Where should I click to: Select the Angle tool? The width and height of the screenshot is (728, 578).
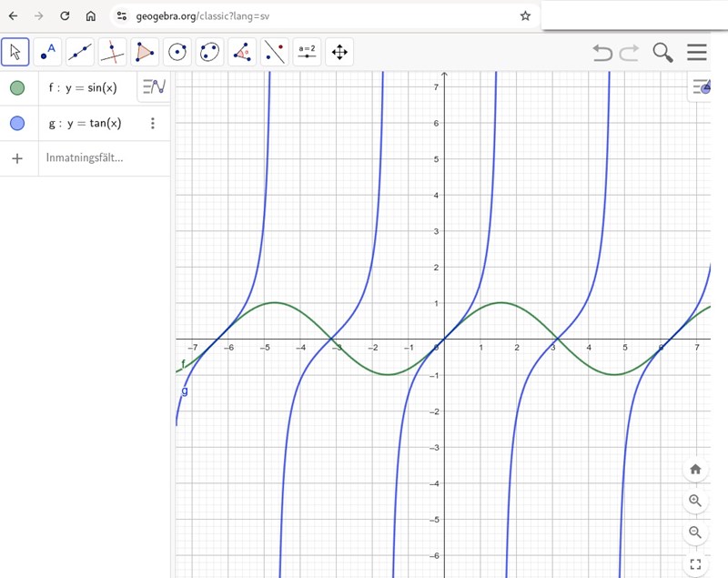[x=242, y=52]
